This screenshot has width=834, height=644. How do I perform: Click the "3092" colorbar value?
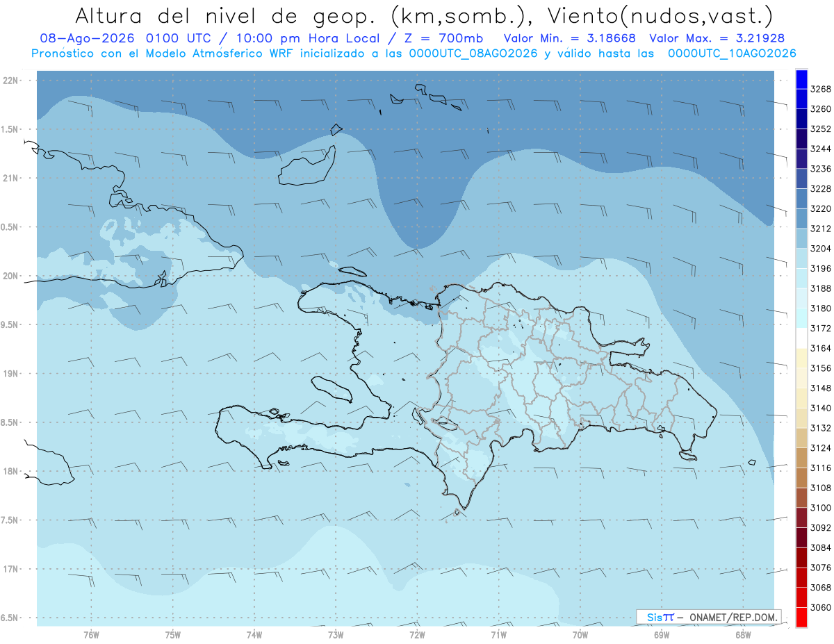821,528
